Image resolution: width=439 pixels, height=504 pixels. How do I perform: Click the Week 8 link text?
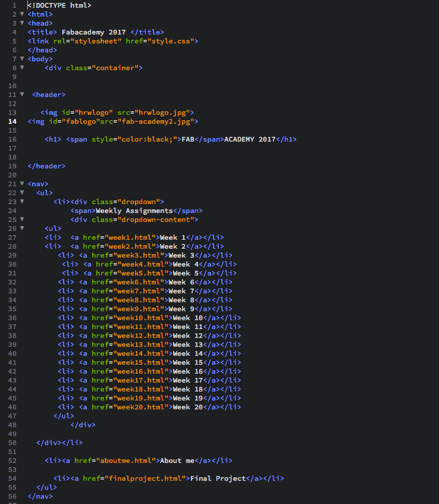coord(181,300)
